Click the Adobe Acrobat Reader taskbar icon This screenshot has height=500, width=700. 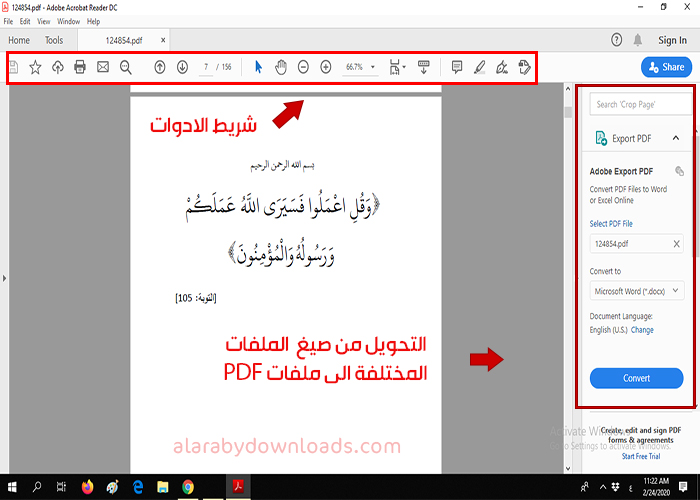(x=238, y=487)
